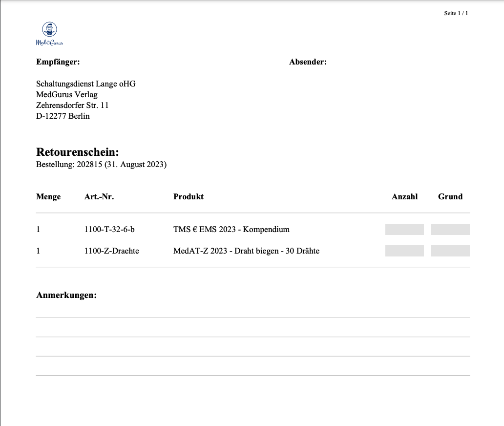Click the Anzahl field for TMS Kompendium row
The height and width of the screenshot is (426, 504).
[x=404, y=229]
